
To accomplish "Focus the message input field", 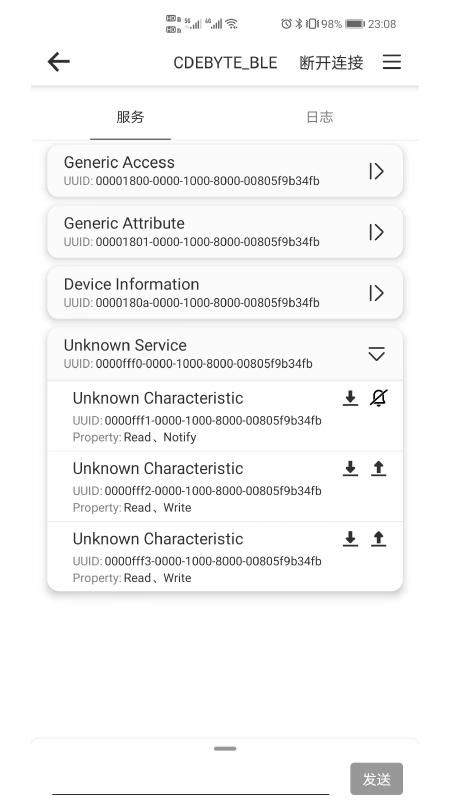I will (190, 779).
